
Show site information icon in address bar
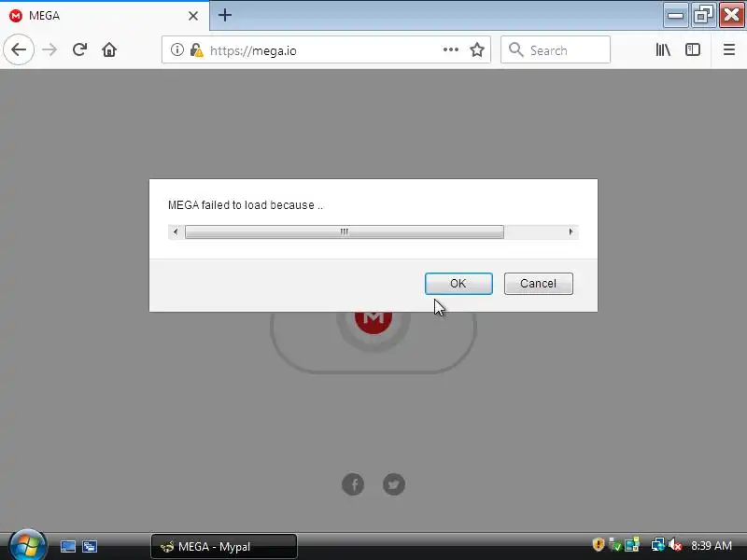pyautogui.click(x=176, y=49)
